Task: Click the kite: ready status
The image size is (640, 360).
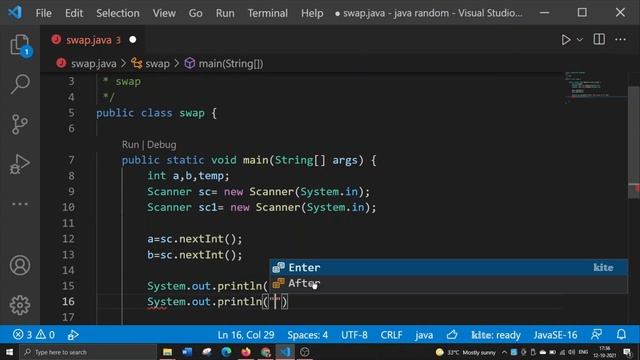Action: (496, 335)
